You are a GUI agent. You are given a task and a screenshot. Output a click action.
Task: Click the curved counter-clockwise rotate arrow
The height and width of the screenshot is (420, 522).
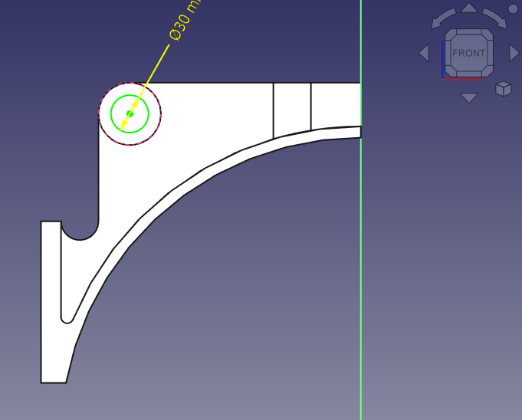(445, 18)
